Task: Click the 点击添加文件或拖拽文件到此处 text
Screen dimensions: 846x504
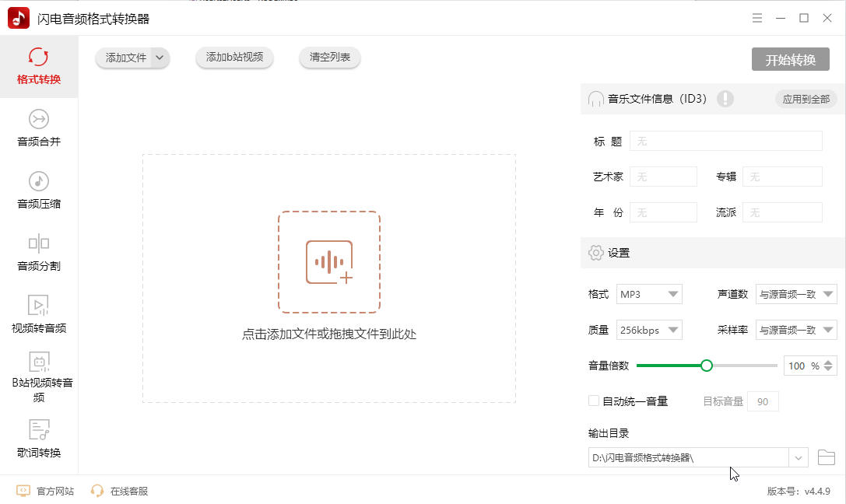Action: [x=329, y=334]
